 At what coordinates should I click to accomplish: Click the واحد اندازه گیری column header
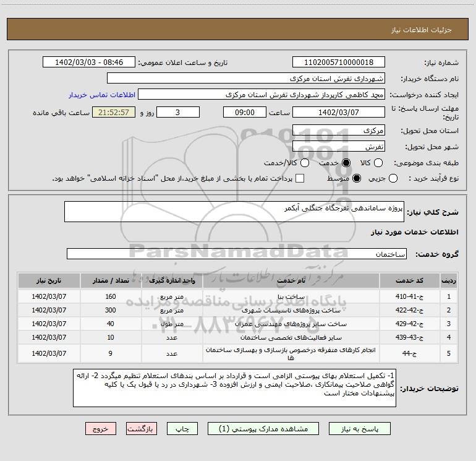click(172, 280)
